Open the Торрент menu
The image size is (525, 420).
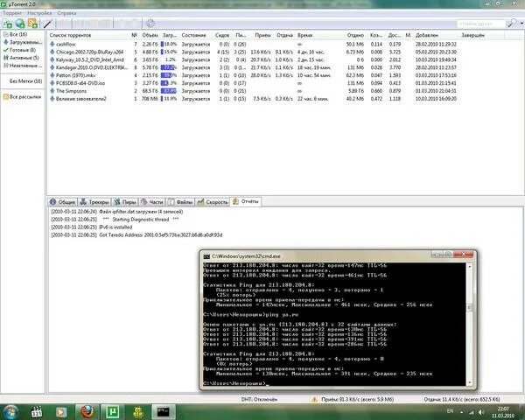(x=12, y=13)
